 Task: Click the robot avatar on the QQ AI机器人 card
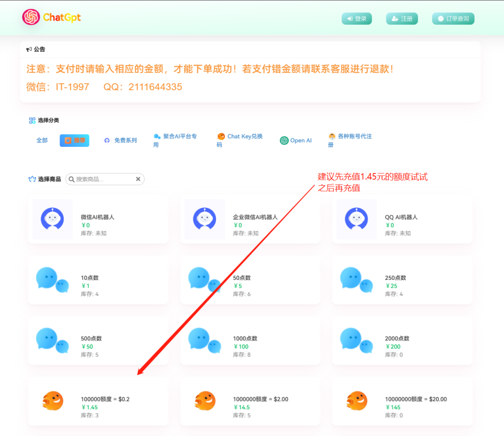coord(357,220)
